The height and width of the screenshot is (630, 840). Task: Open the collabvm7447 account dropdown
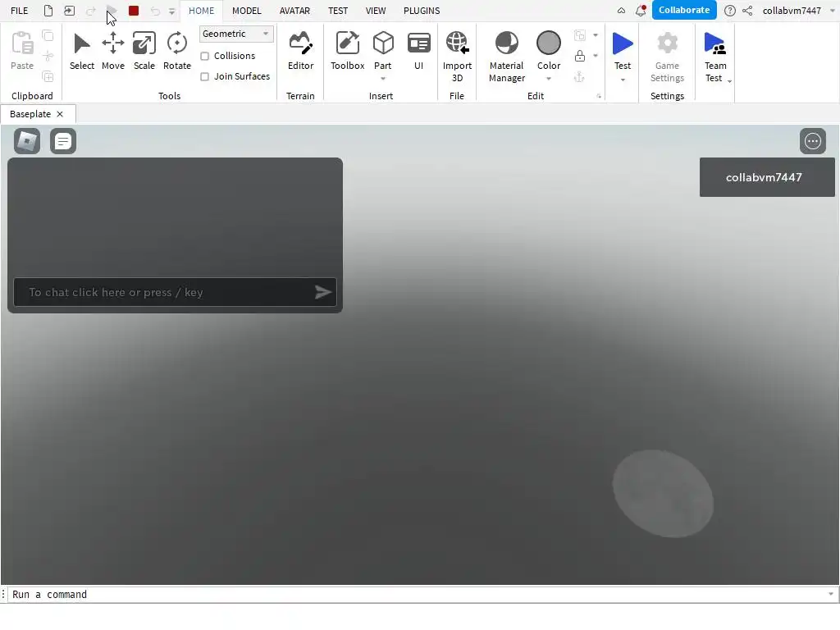(x=798, y=11)
